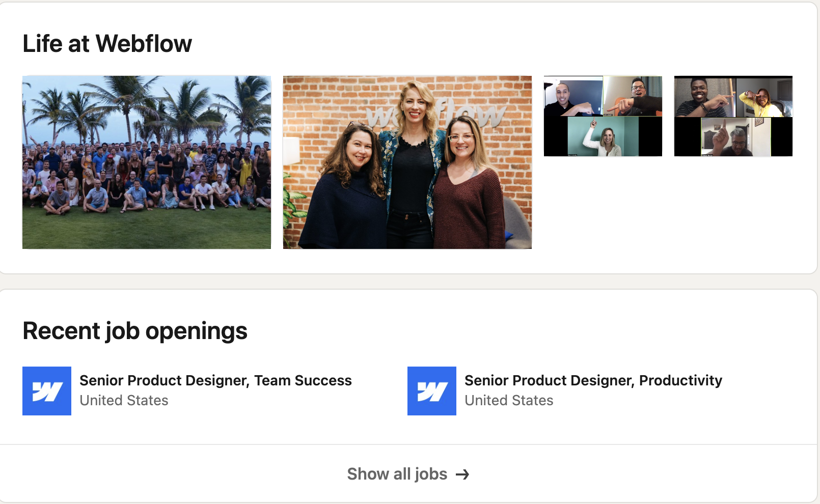Click the video tile with dark blue background

point(573,96)
